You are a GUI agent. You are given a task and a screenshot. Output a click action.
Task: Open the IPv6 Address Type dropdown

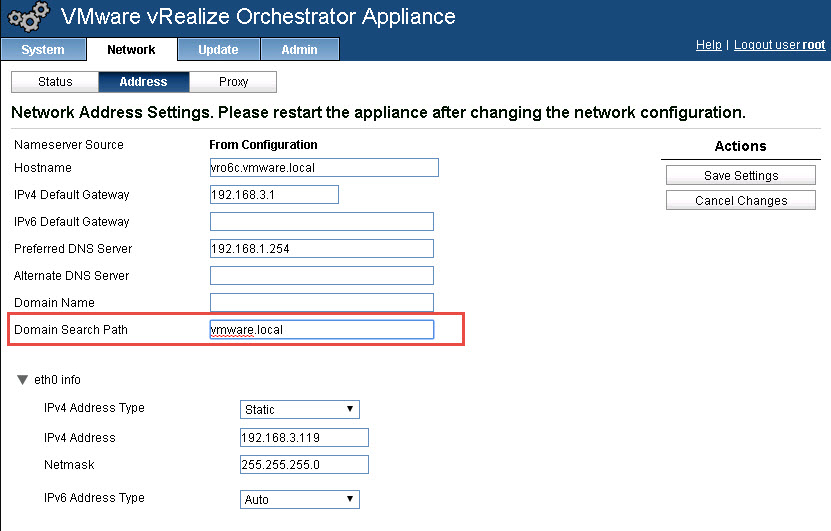(300, 499)
